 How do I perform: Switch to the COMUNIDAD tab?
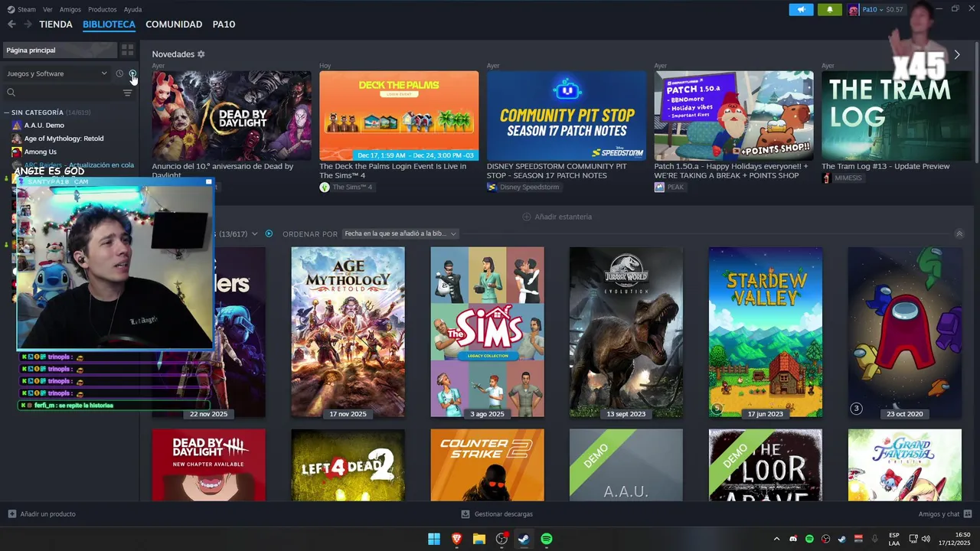[x=174, y=24]
